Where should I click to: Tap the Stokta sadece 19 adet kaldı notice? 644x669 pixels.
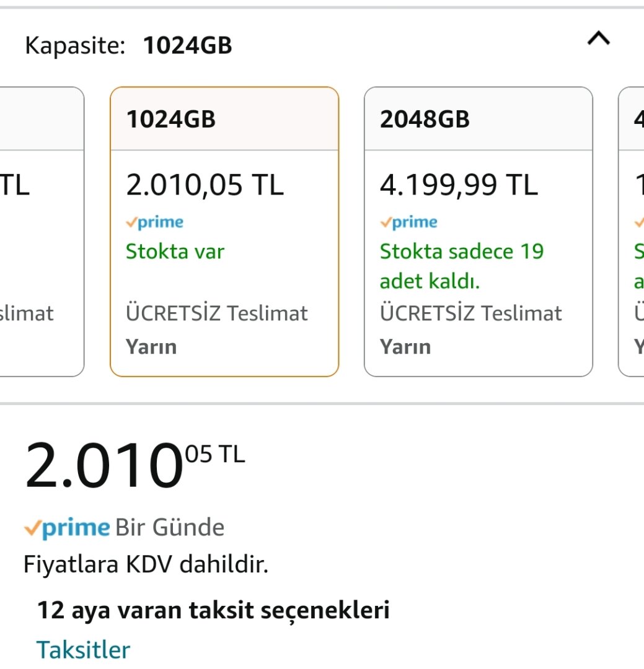pyautogui.click(x=461, y=266)
